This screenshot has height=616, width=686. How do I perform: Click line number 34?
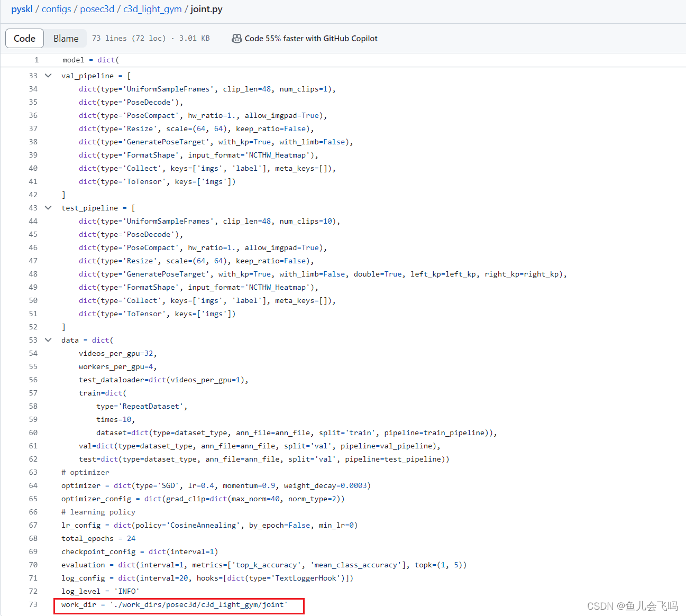(33, 89)
